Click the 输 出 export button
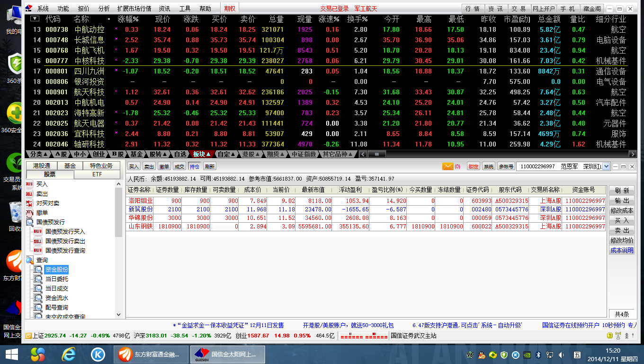The image size is (644, 364). 621,200
